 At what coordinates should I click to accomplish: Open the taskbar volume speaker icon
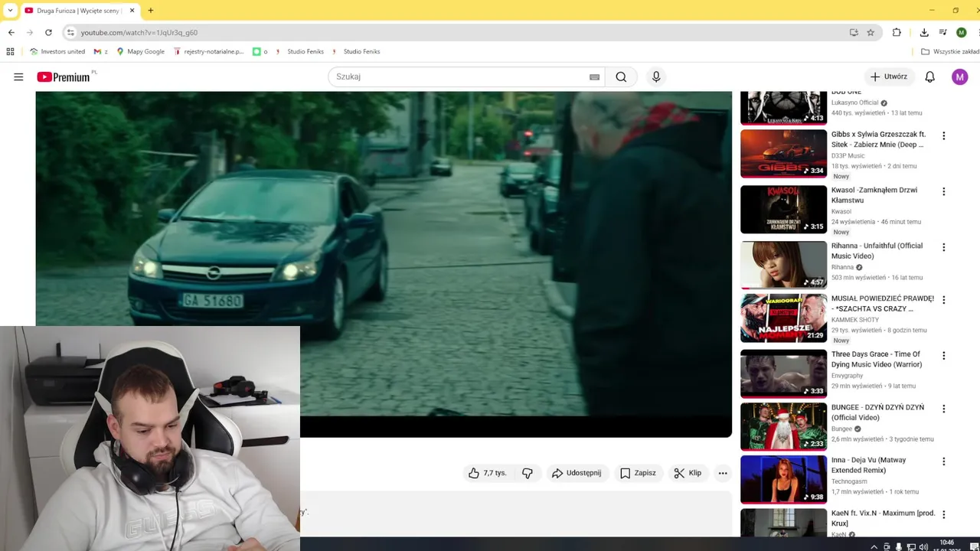[923, 547]
